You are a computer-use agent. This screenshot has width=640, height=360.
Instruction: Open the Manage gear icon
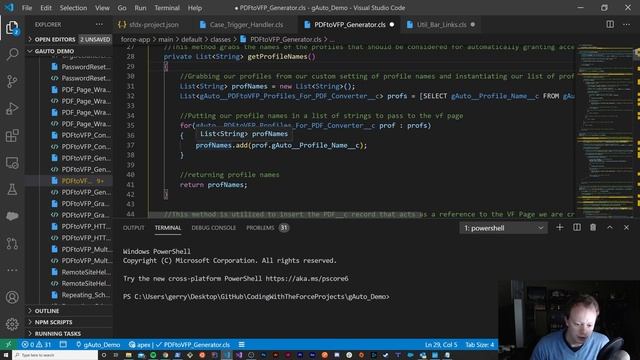click(x=12, y=324)
